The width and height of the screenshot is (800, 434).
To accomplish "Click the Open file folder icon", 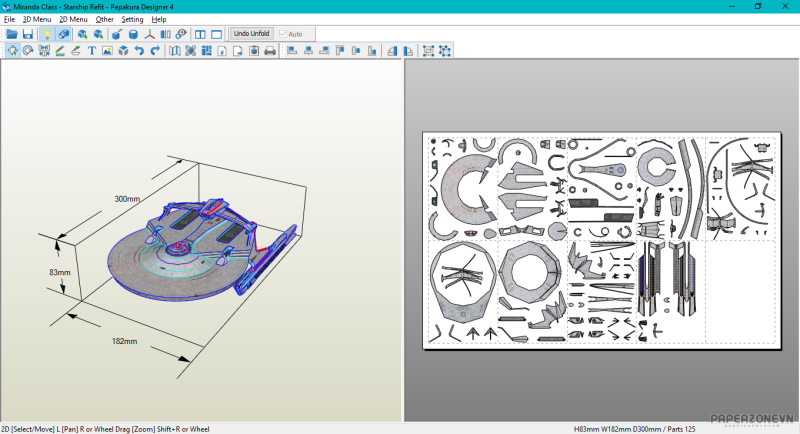I will (12, 34).
